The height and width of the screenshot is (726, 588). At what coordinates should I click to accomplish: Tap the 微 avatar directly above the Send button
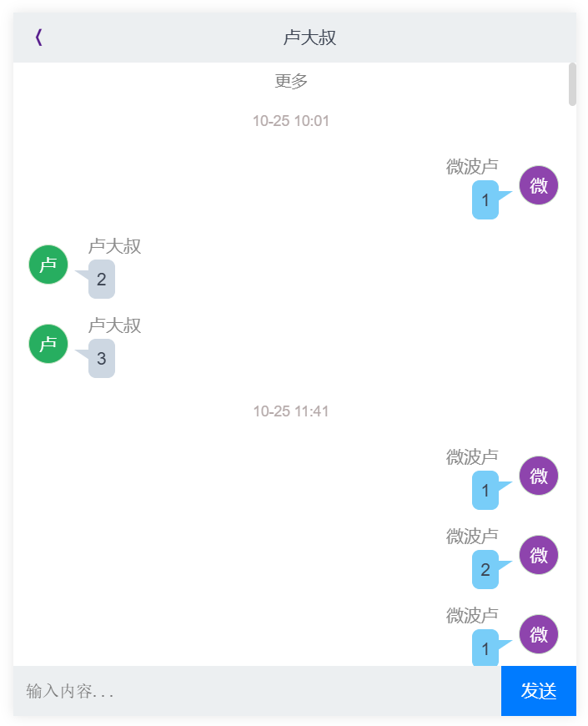click(539, 634)
